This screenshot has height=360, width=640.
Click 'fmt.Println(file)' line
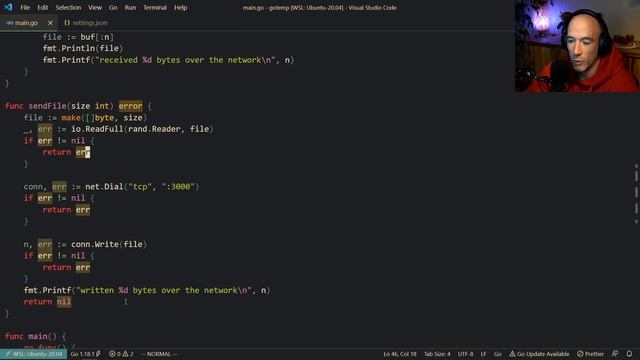point(83,48)
